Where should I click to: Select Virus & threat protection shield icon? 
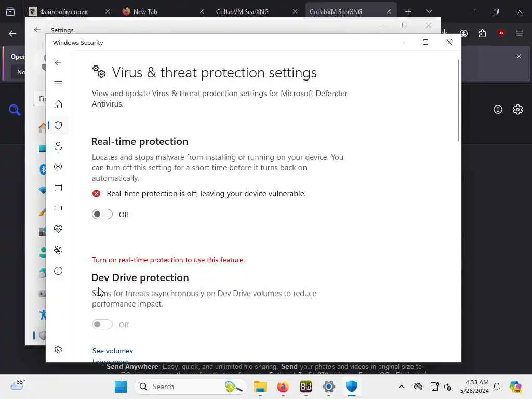58,125
